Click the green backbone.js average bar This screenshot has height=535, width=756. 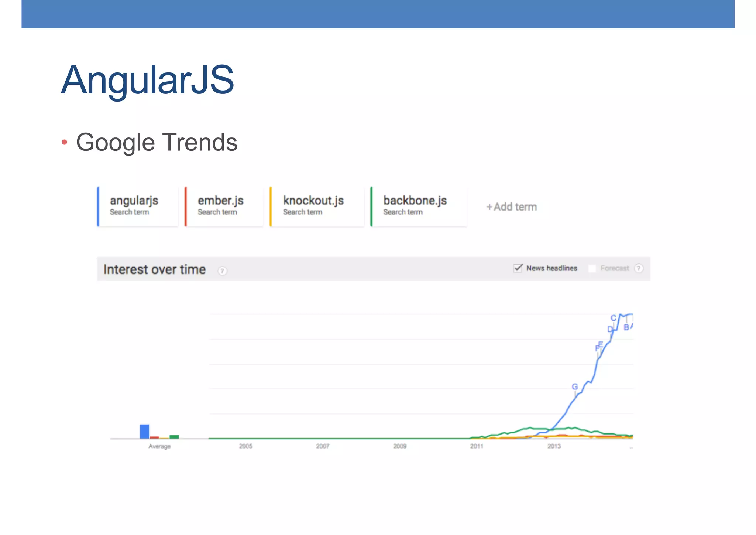[174, 437]
